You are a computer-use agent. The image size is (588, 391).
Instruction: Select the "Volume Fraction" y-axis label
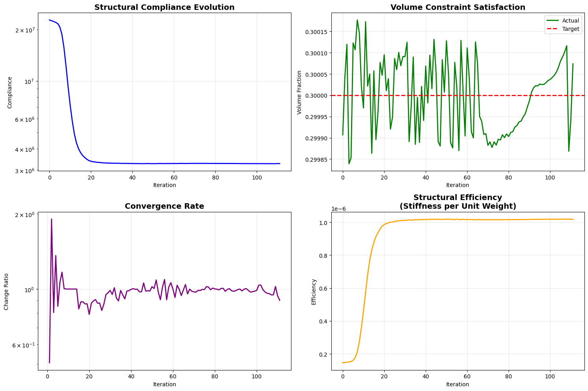[x=299, y=93]
